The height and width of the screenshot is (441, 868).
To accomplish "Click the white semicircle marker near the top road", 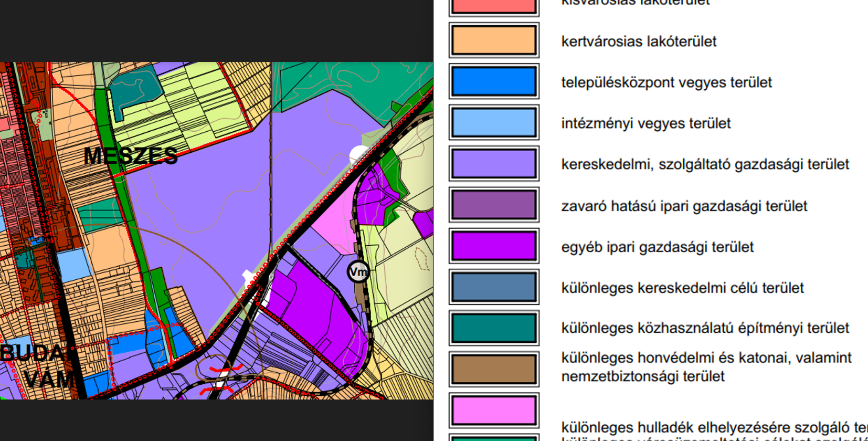I will click(358, 155).
